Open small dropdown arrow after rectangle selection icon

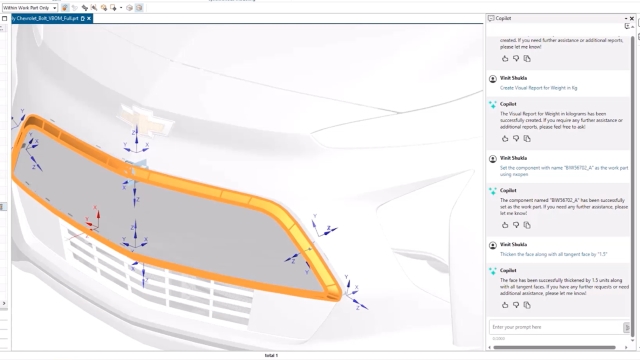point(121,8)
